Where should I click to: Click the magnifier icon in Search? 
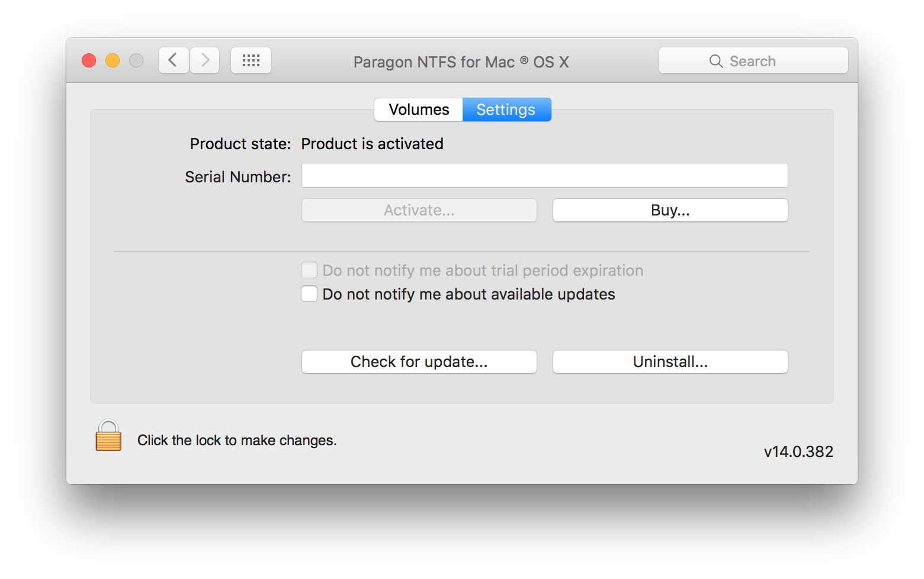[716, 62]
